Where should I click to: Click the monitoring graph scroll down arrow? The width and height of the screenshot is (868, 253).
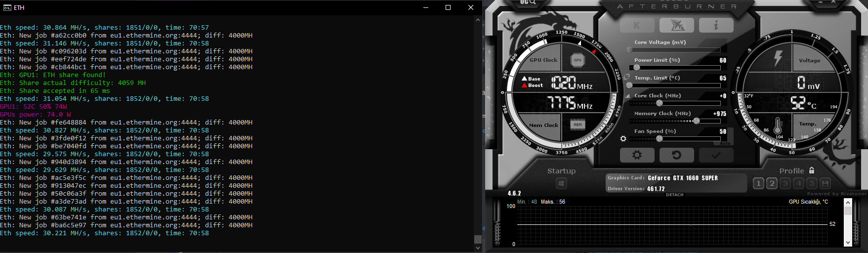pyautogui.click(x=848, y=243)
